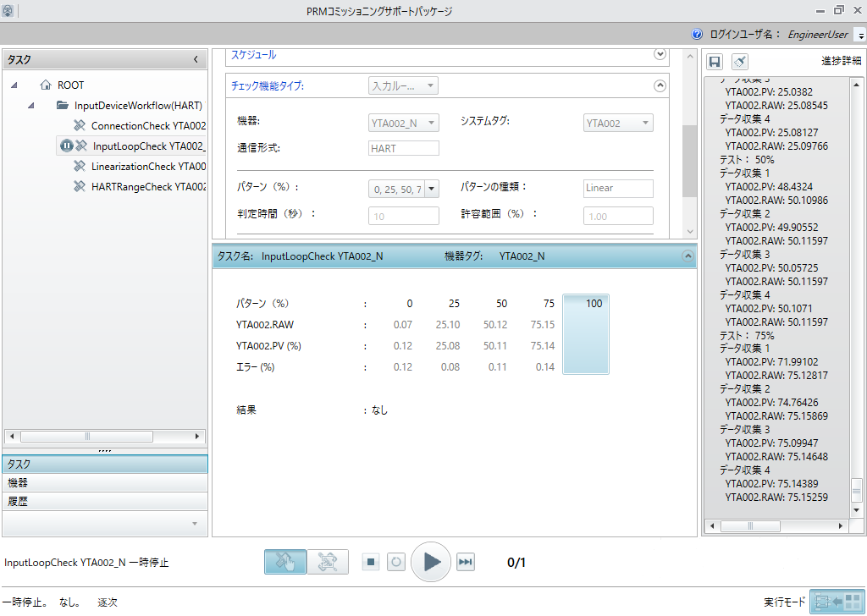Click the circular reset button
867x616 pixels.
tap(396, 563)
